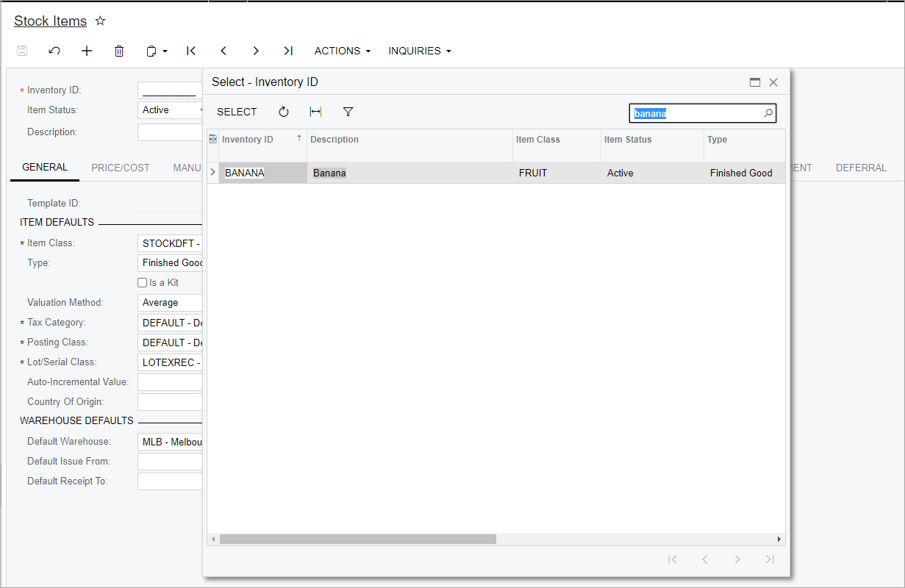This screenshot has width=905, height=588.
Task: Select the BANANA inventory ID cell
Action: (262, 173)
